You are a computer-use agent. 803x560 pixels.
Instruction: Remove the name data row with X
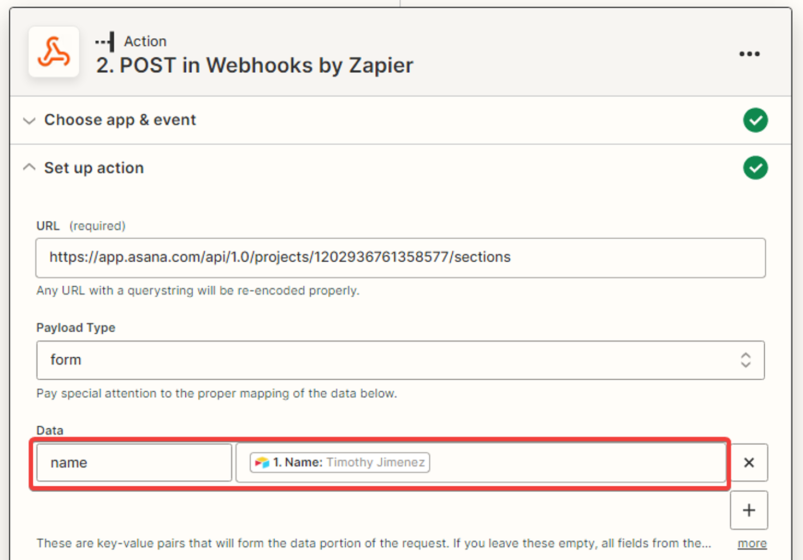(x=749, y=463)
